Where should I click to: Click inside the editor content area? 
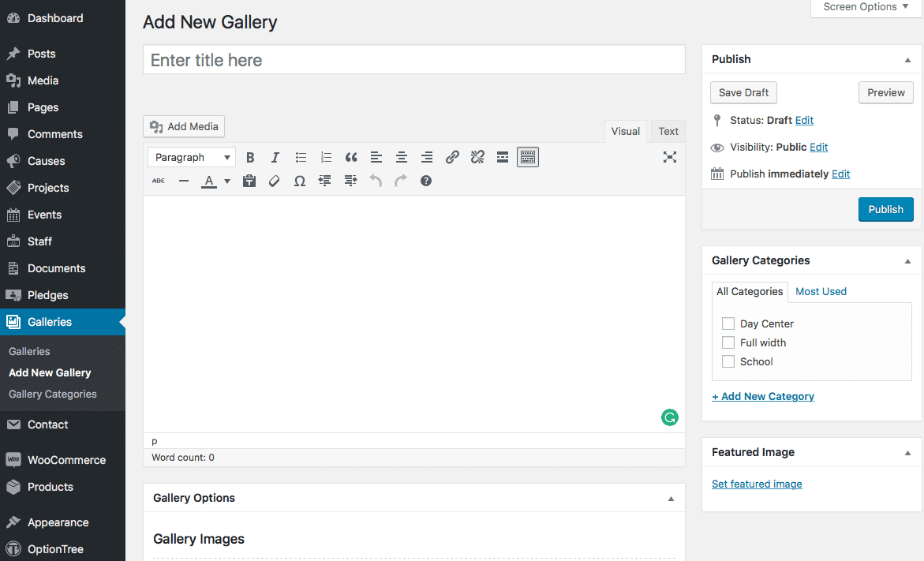(414, 314)
